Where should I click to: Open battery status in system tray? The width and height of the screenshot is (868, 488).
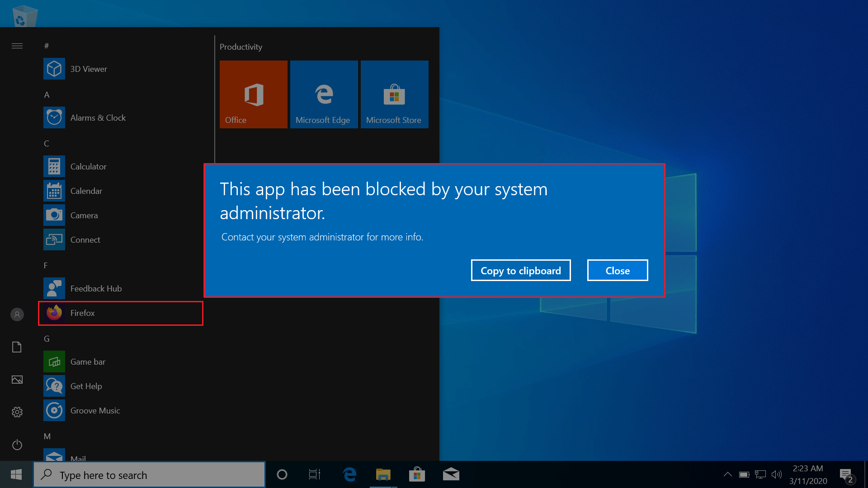[x=744, y=474]
